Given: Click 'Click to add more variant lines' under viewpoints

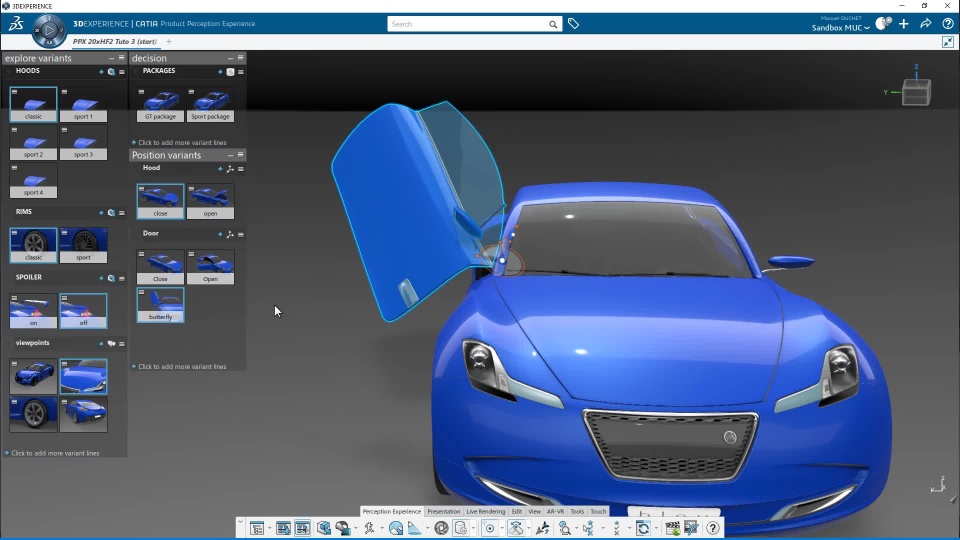Looking at the screenshot, I should (x=55, y=453).
